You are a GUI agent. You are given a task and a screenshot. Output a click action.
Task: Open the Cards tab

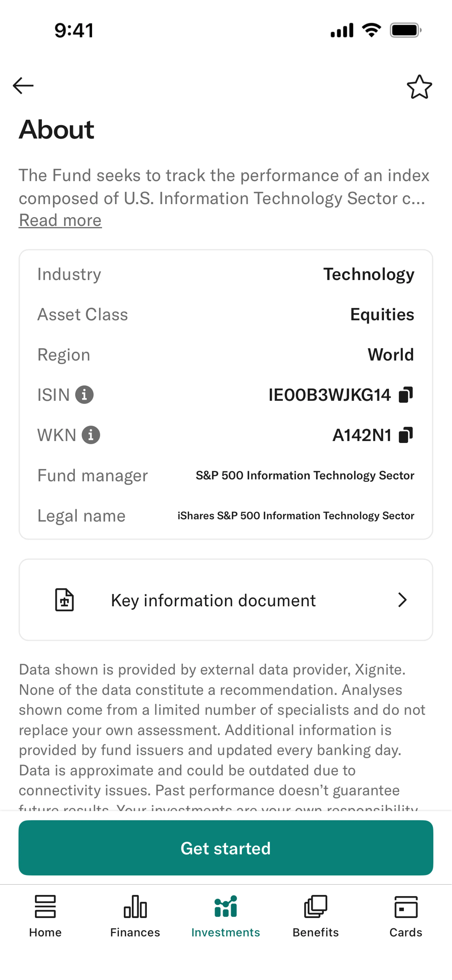(x=406, y=916)
